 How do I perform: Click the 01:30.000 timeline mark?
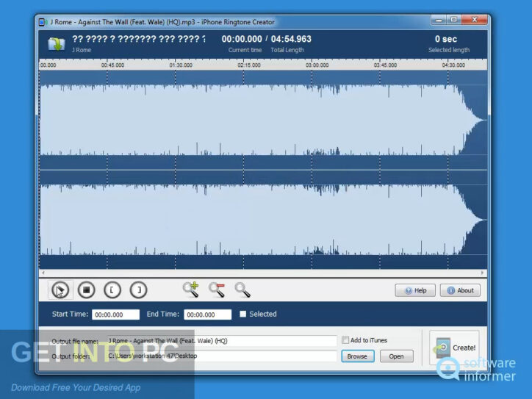coord(181,65)
